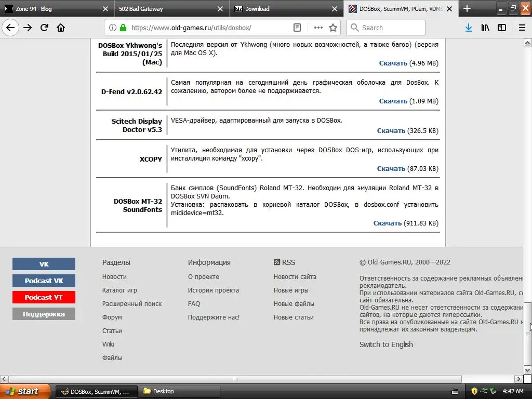Open page actions three-dots menu
This screenshot has width=532, height=399.
pyautogui.click(x=318, y=28)
